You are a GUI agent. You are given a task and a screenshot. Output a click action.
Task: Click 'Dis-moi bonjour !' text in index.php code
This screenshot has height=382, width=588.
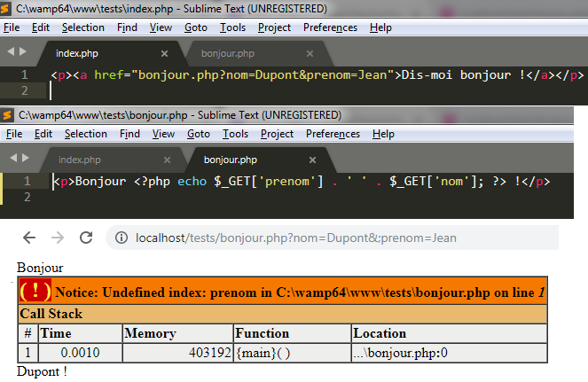[464, 75]
